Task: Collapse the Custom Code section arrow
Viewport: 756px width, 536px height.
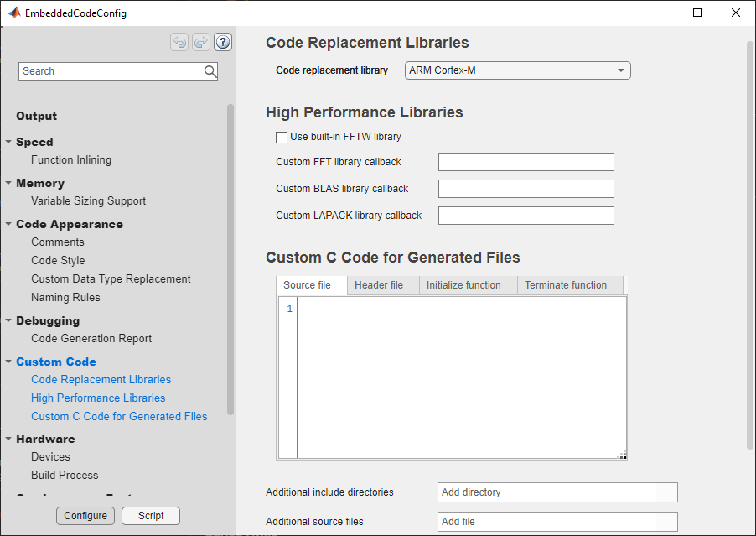Action: tap(8, 362)
